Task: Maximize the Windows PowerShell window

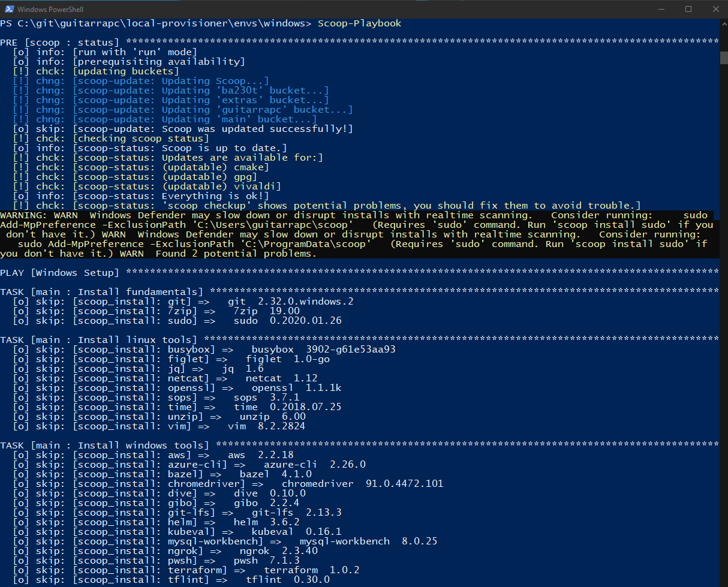Action: pos(688,9)
